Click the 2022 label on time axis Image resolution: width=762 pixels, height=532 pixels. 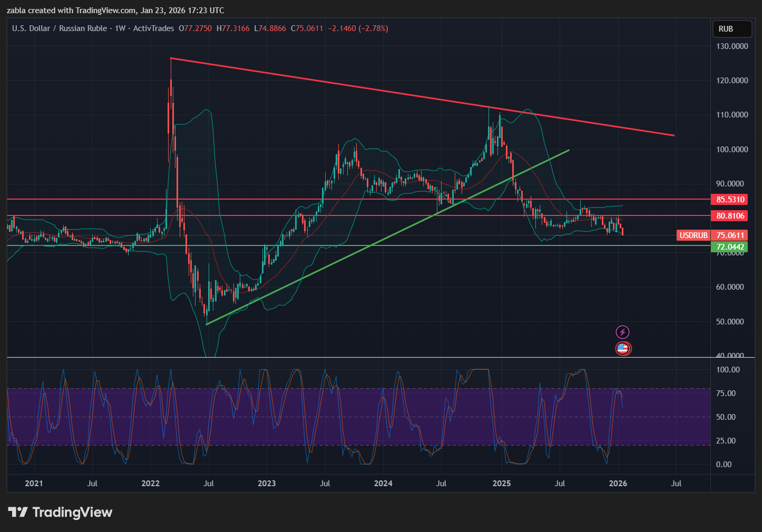(150, 483)
